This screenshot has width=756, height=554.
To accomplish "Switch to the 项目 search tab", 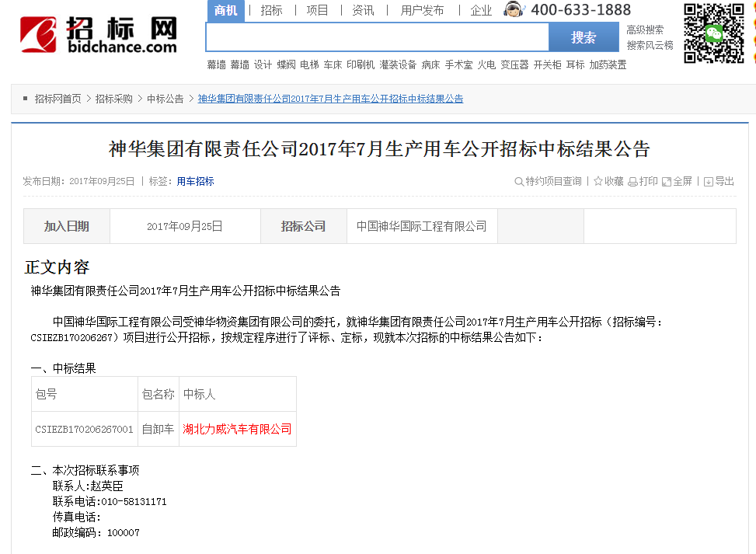I will 317,11.
